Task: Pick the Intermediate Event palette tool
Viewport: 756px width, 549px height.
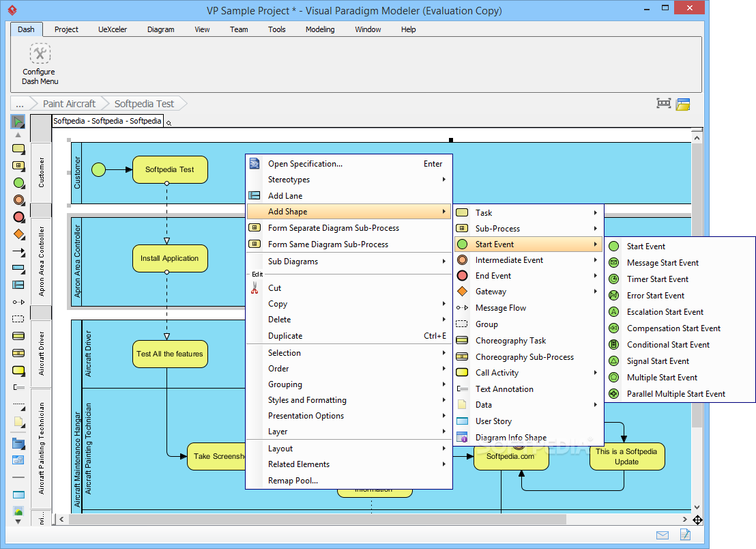Action: point(19,199)
